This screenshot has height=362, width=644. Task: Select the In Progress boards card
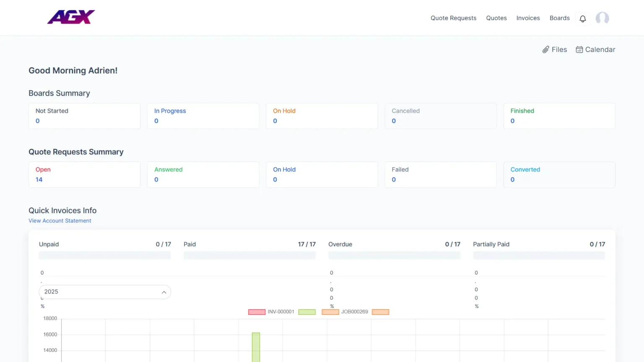203,116
